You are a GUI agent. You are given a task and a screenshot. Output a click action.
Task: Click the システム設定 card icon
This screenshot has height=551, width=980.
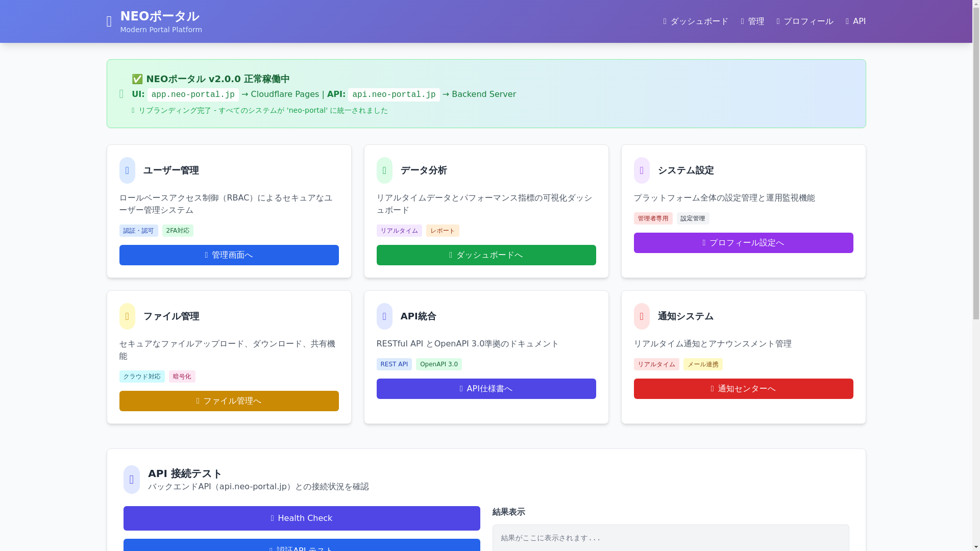point(642,170)
